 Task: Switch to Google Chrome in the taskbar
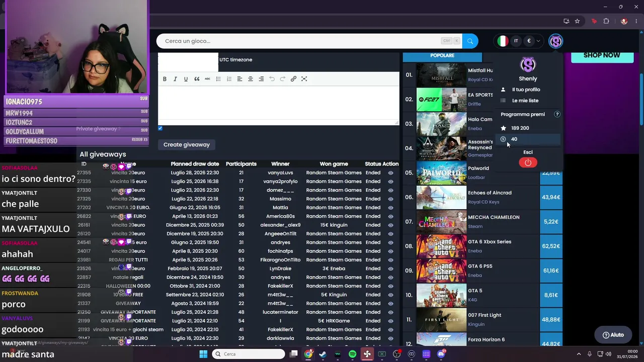coord(308,354)
